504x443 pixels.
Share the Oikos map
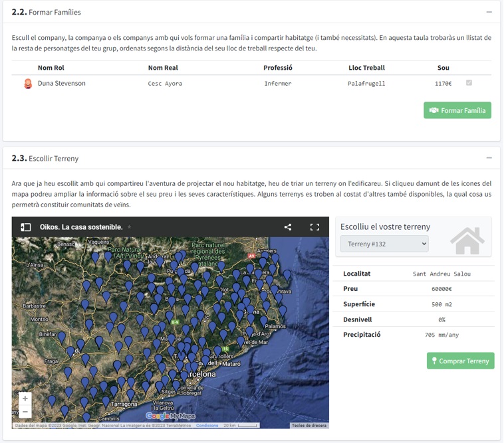pyautogui.click(x=288, y=227)
